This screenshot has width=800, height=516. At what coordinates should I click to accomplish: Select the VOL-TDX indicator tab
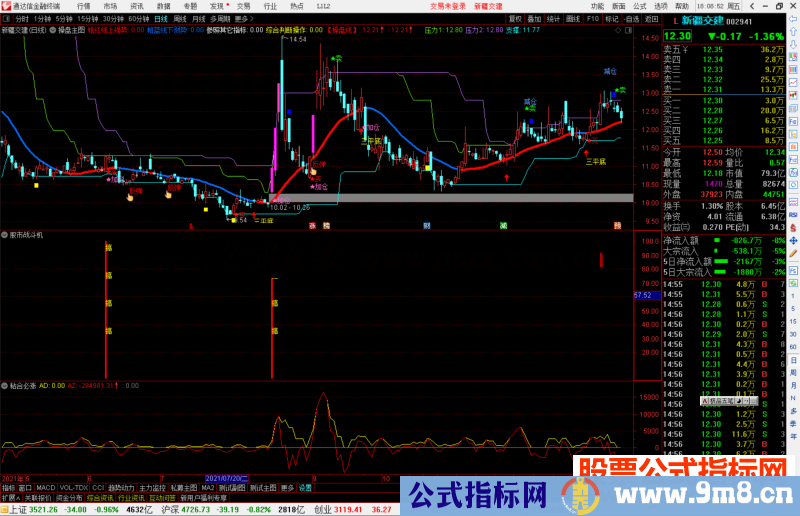point(73,488)
